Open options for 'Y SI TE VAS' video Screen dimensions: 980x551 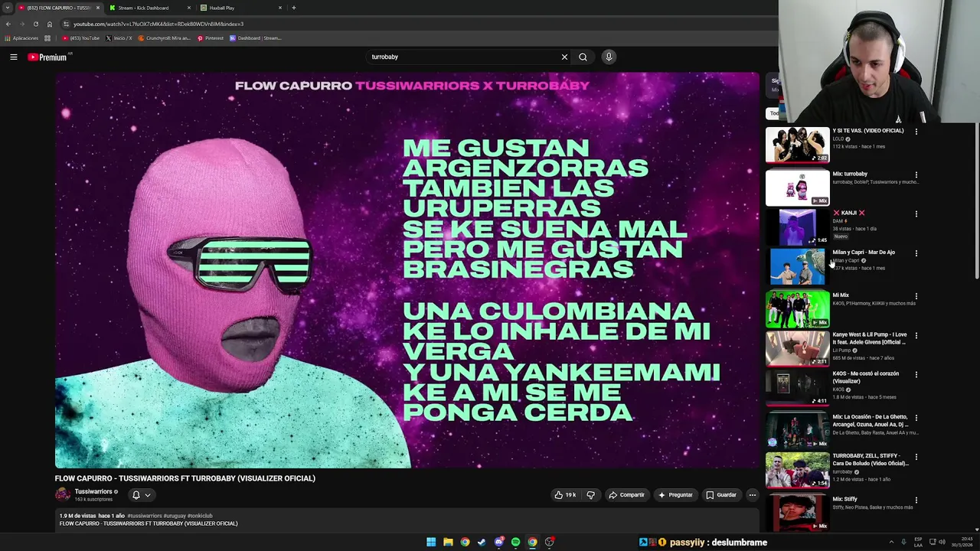tap(916, 132)
